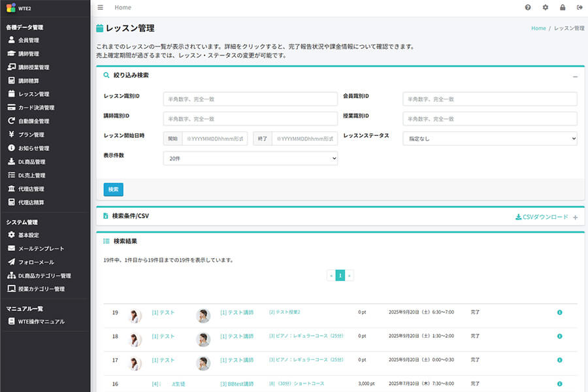Open the 表示件数 dropdown

250,158
